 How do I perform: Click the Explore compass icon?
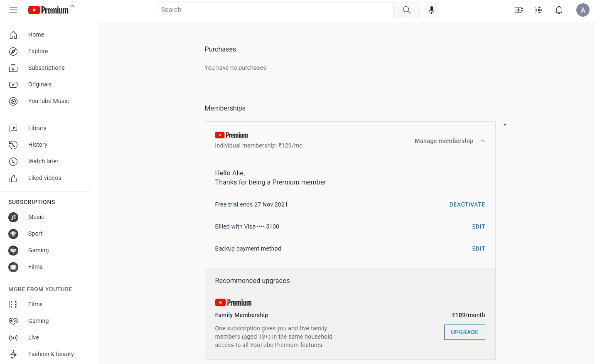click(13, 52)
